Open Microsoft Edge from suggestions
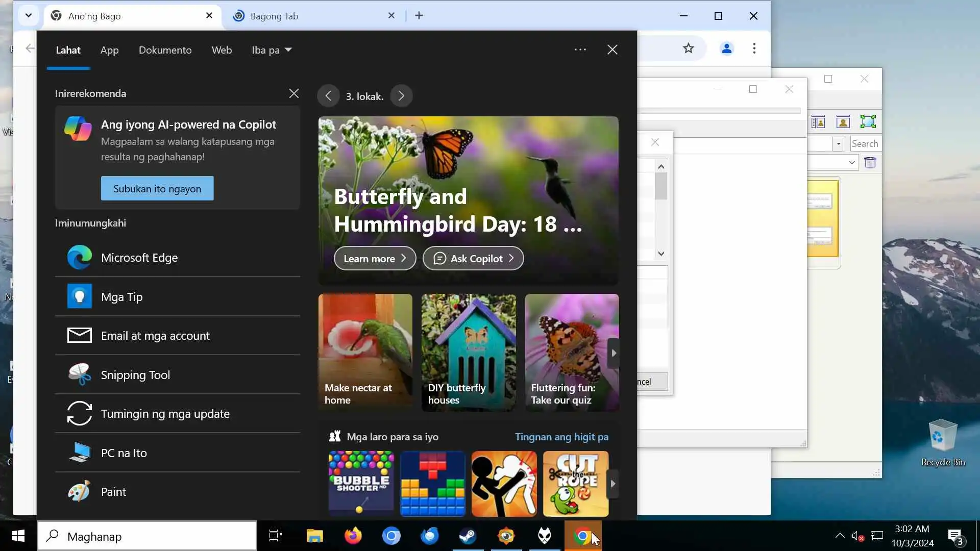 [x=139, y=258]
